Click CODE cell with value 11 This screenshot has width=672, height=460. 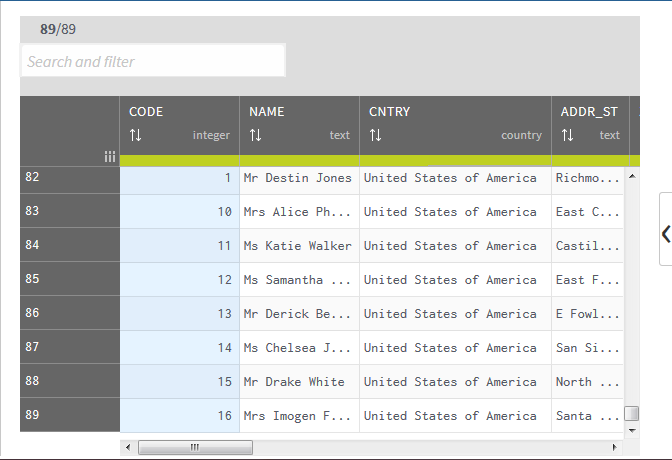180,245
